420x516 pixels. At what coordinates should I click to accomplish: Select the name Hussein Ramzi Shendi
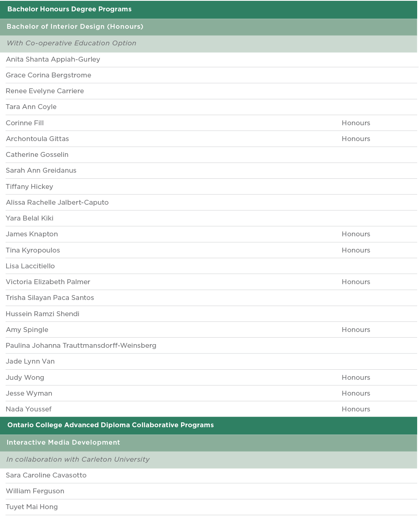(x=43, y=314)
